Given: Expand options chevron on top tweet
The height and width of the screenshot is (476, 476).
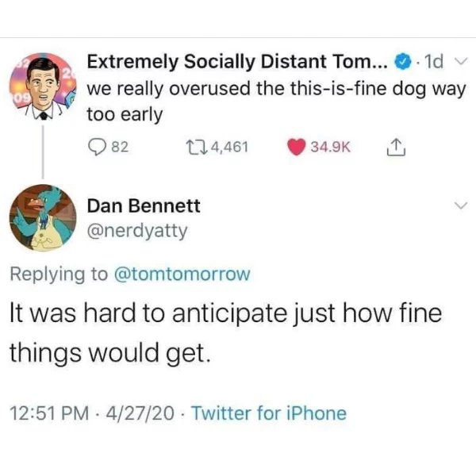Looking at the screenshot, I should tap(461, 62).
